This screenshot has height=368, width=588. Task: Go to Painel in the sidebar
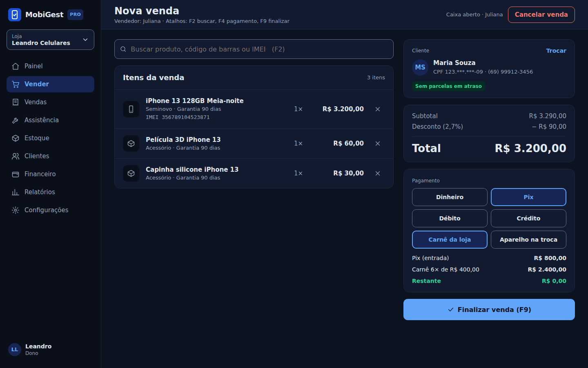pos(50,66)
